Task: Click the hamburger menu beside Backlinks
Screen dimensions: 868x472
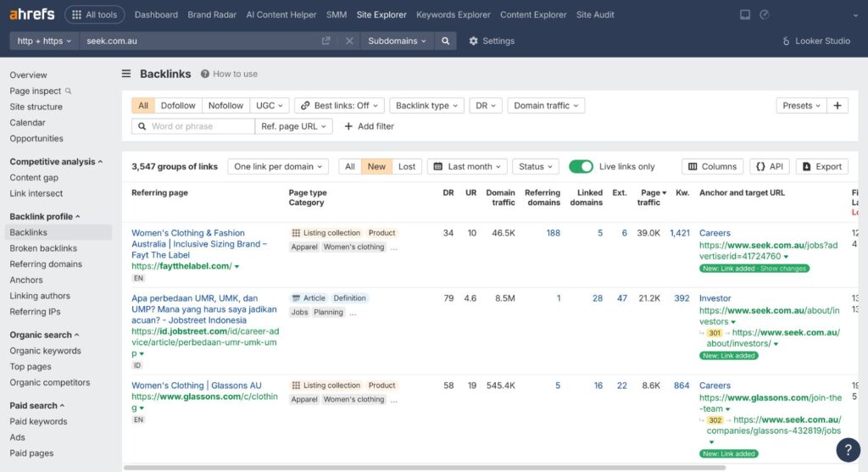Action: [126, 74]
